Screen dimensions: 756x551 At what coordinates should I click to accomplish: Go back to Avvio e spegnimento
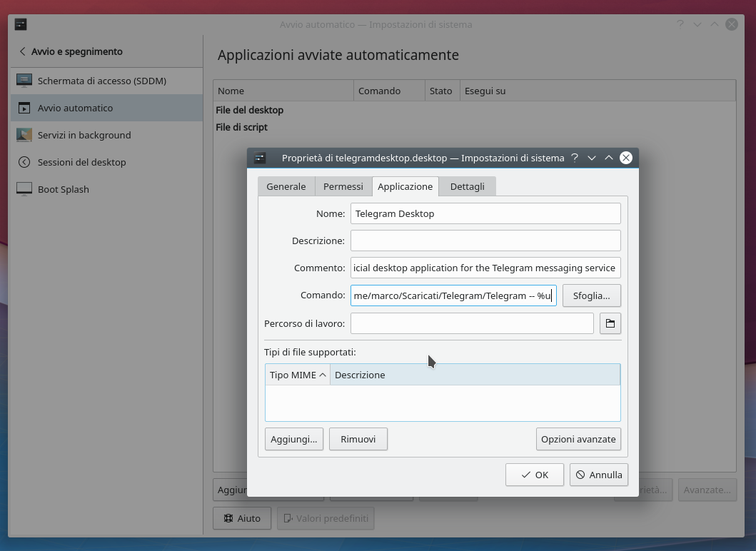point(71,51)
